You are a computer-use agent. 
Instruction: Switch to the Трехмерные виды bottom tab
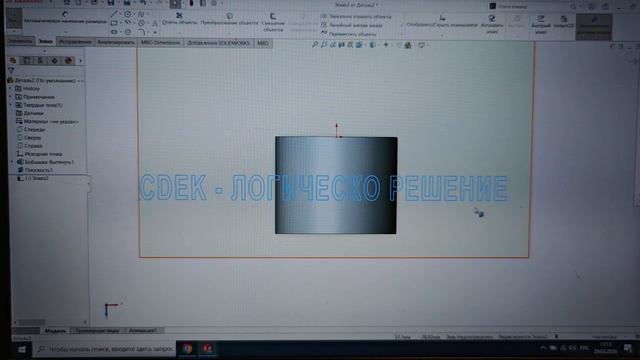[x=97, y=331]
